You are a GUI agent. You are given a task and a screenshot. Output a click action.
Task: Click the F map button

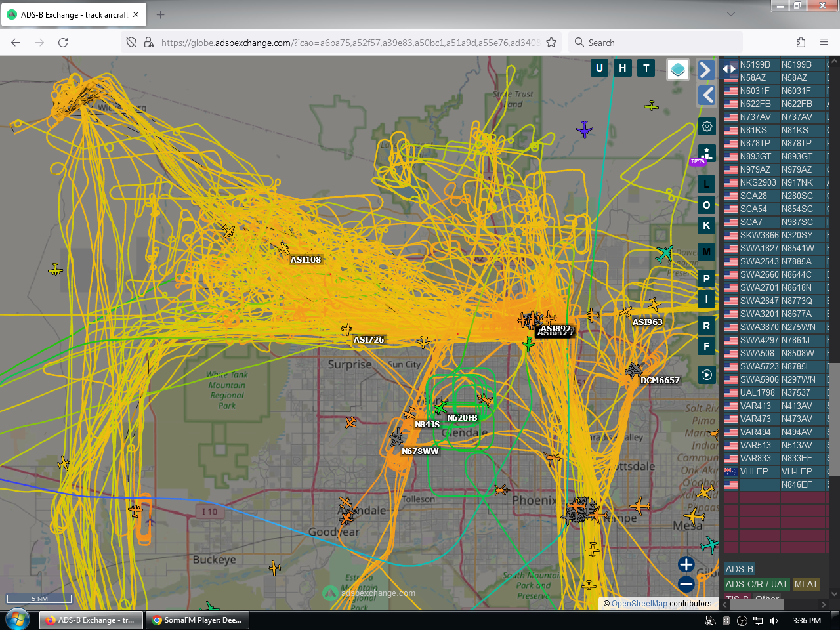(x=706, y=346)
